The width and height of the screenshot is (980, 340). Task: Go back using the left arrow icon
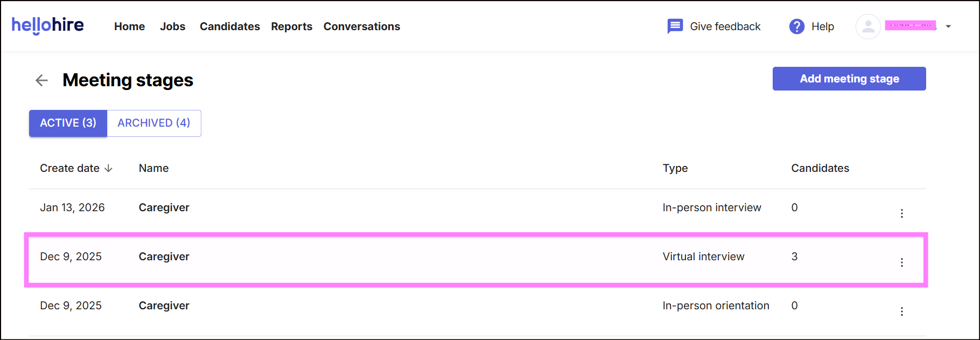41,80
